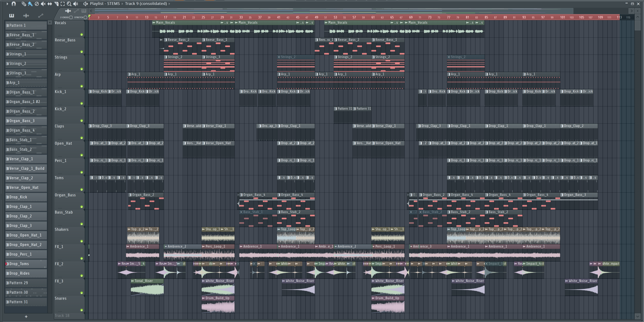Open the playlist options menu arrow
The image size is (644, 322).
[7, 4]
